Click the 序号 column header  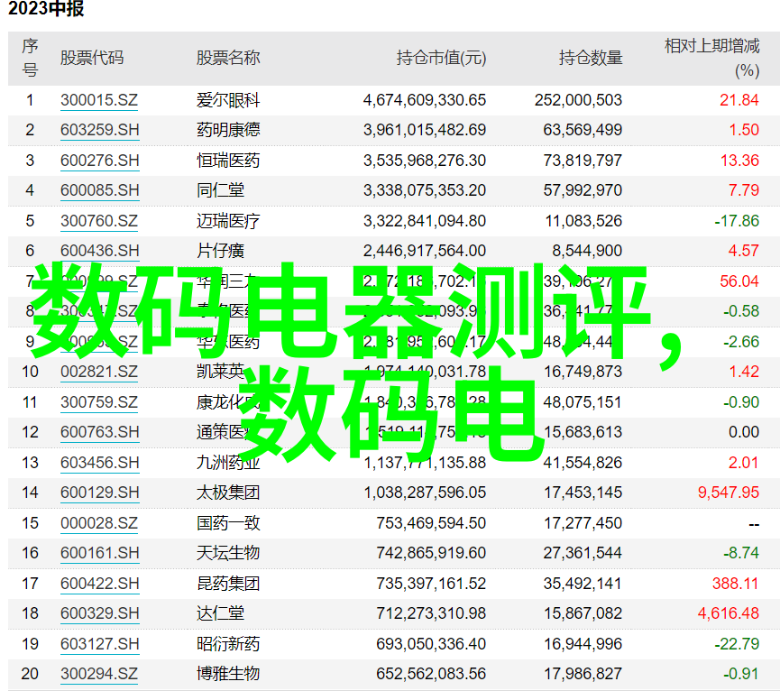point(30,58)
